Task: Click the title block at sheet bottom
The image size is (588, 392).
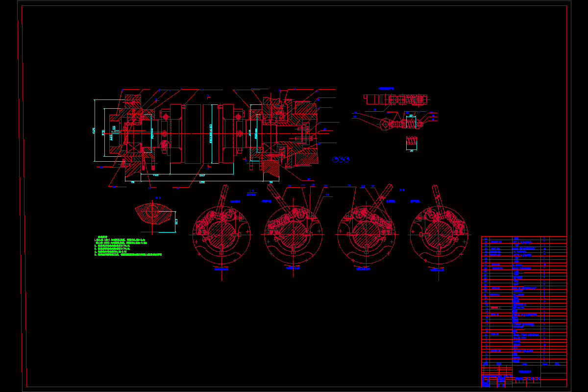Action: (524, 377)
